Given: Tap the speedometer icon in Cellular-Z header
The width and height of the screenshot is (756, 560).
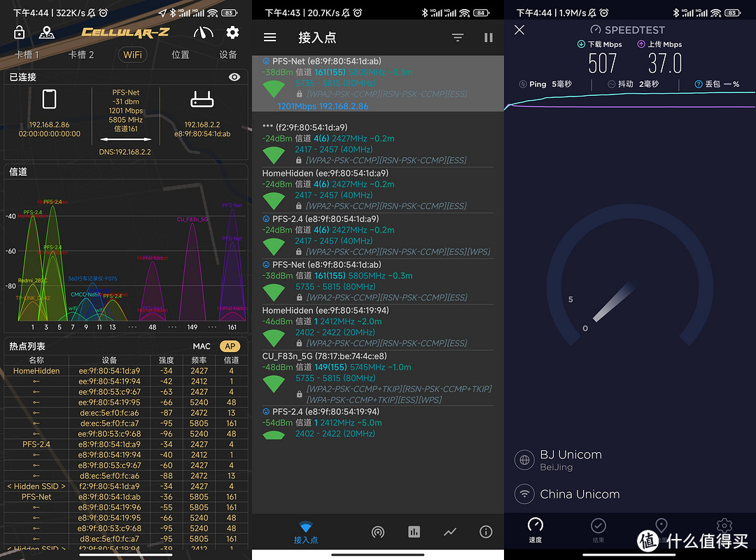Looking at the screenshot, I should click(203, 32).
